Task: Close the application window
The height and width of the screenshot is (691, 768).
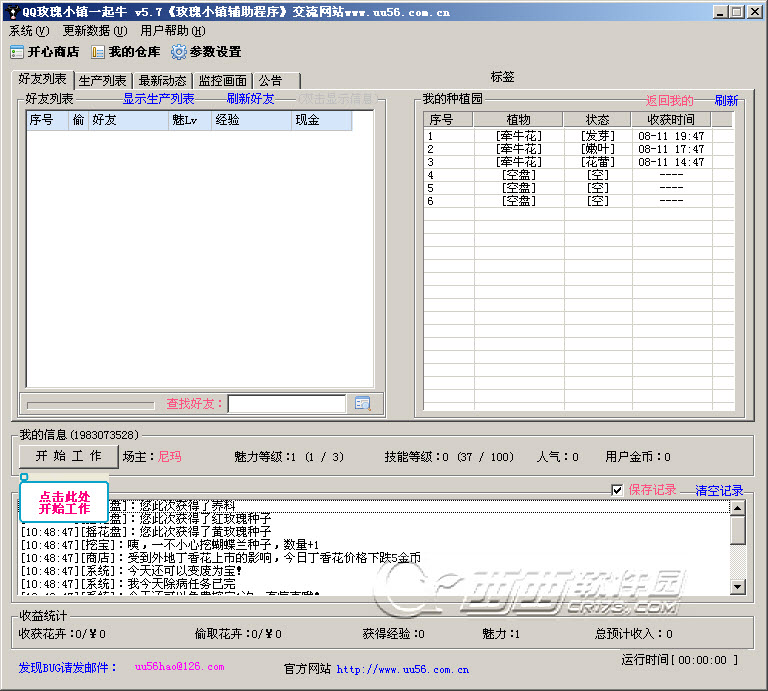Action: pyautogui.click(x=754, y=12)
